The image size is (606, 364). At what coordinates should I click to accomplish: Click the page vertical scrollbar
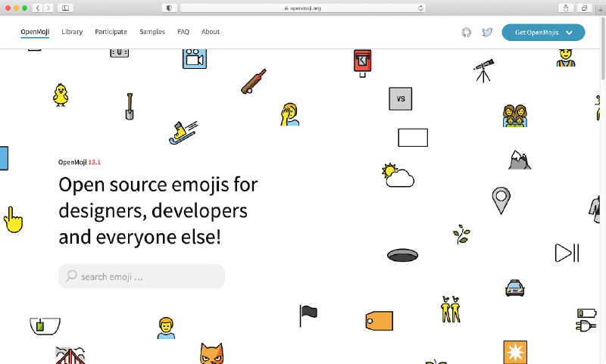[602, 48]
